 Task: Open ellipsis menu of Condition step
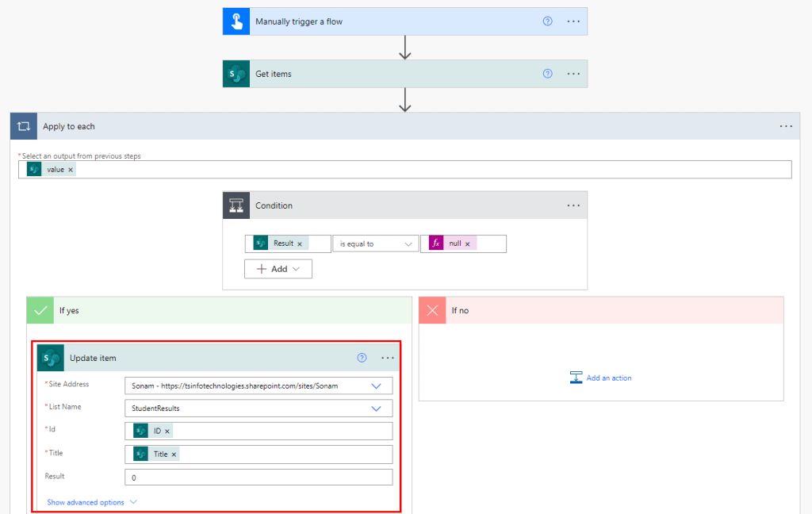pyautogui.click(x=573, y=205)
